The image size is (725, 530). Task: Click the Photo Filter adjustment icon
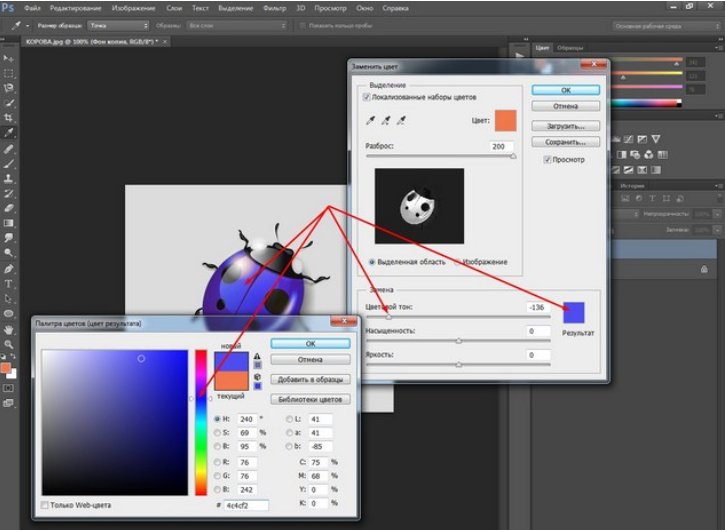[635, 155]
